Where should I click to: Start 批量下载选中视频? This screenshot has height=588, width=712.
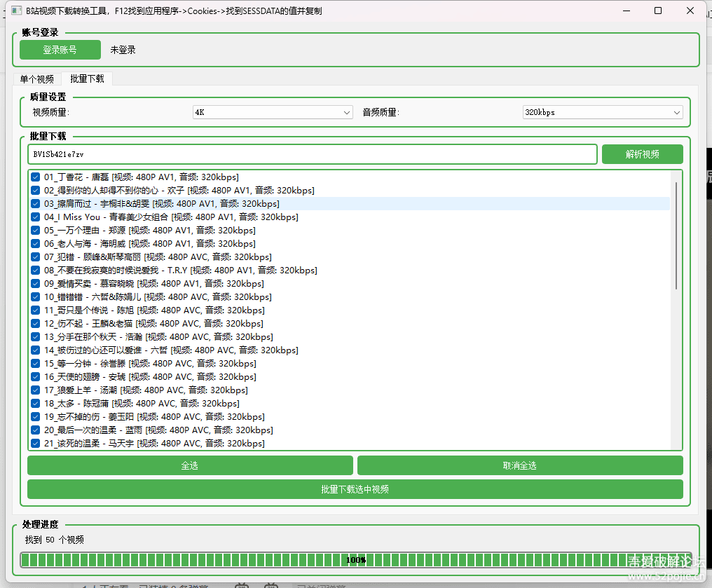355,489
